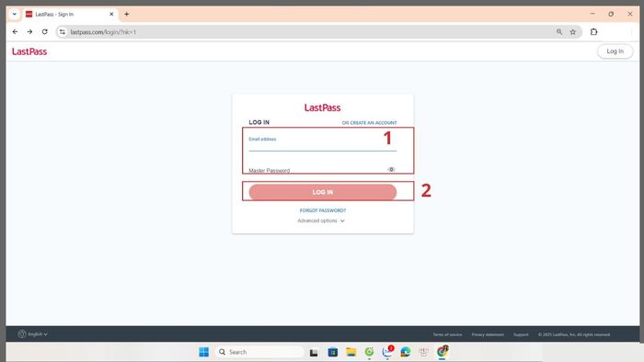This screenshot has width=644, height=362.
Task: Open Microsoft Store from the taskbar
Action: point(333,352)
